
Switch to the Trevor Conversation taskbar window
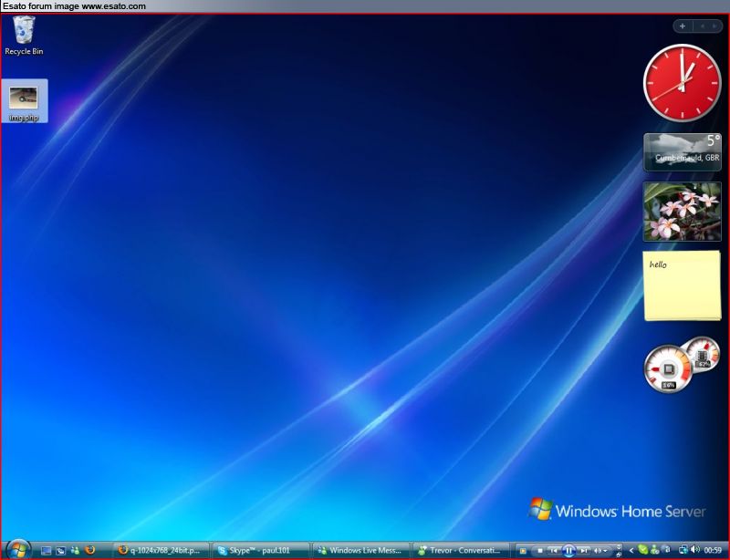point(460,550)
